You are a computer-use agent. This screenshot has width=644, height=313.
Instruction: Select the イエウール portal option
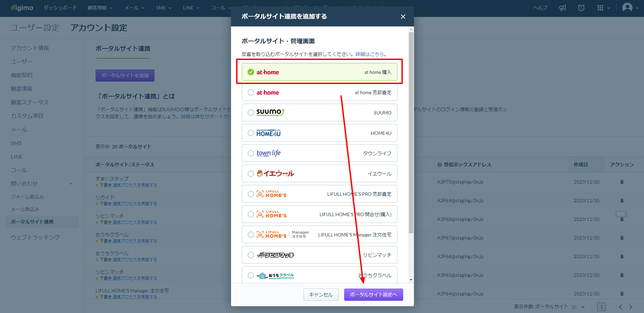319,173
